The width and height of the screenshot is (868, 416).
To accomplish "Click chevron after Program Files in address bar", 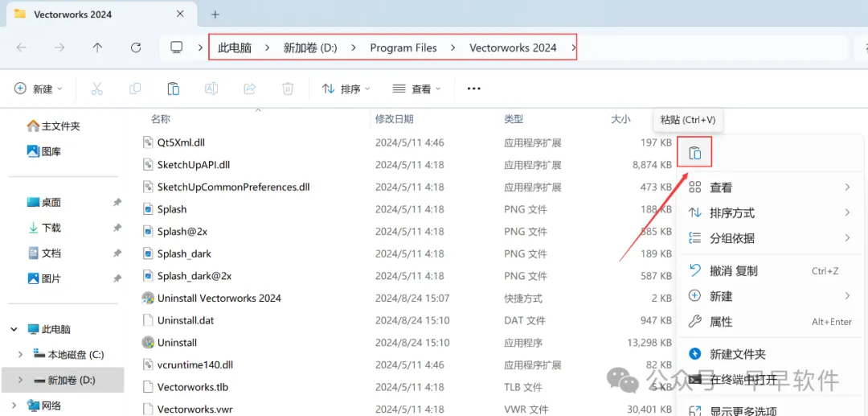I will point(453,47).
